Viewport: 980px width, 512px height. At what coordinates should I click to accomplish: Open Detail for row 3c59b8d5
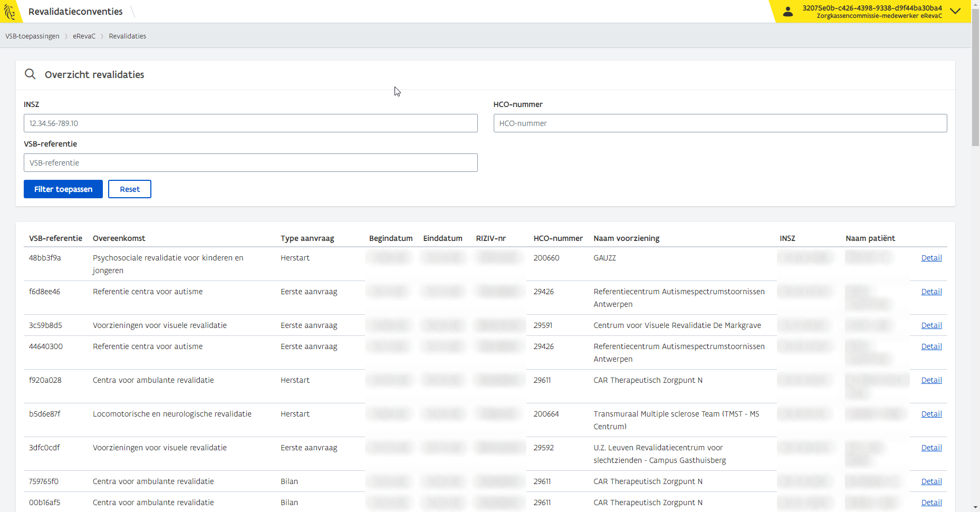931,325
